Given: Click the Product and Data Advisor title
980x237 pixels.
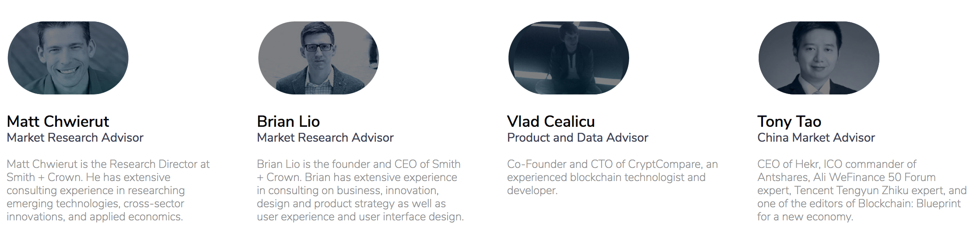Looking at the screenshot, I should click(577, 138).
